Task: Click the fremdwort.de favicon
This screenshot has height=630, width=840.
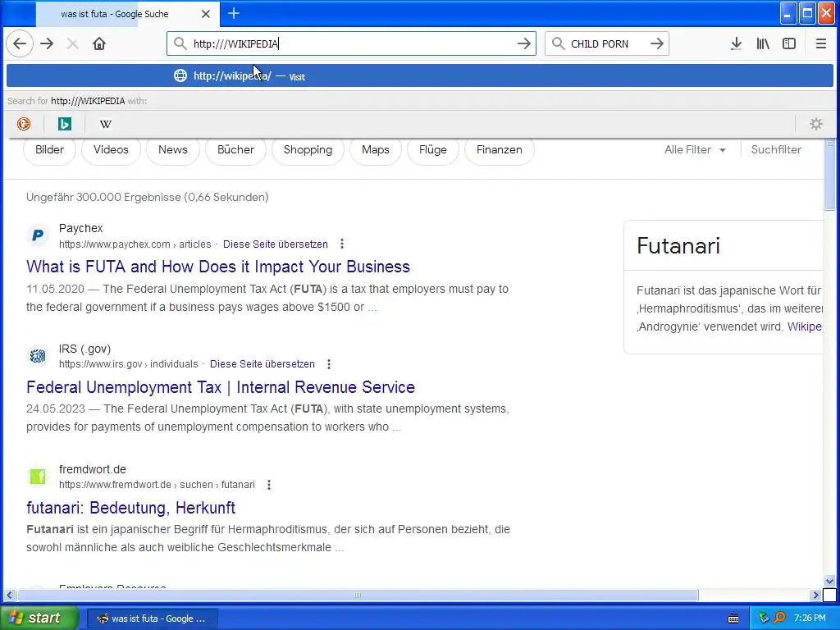Action: coord(38,476)
